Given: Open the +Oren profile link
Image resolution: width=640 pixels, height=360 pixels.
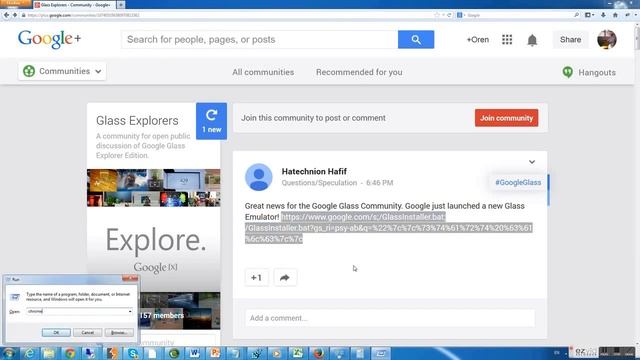Looking at the screenshot, I should point(478,40).
